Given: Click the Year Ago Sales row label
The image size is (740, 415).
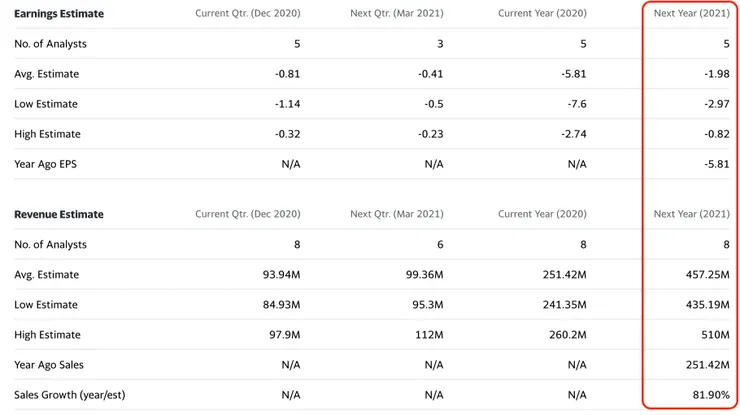Looking at the screenshot, I should (x=49, y=364).
